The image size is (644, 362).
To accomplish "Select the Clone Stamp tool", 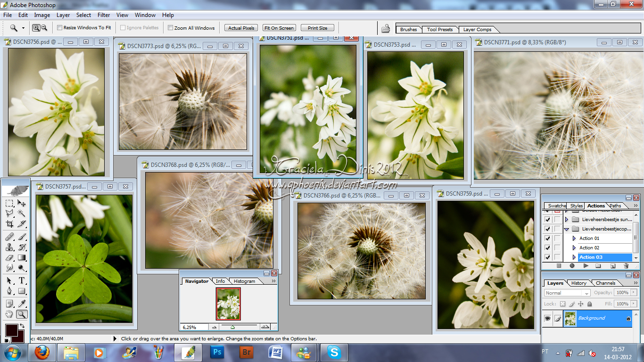I will (x=9, y=247).
